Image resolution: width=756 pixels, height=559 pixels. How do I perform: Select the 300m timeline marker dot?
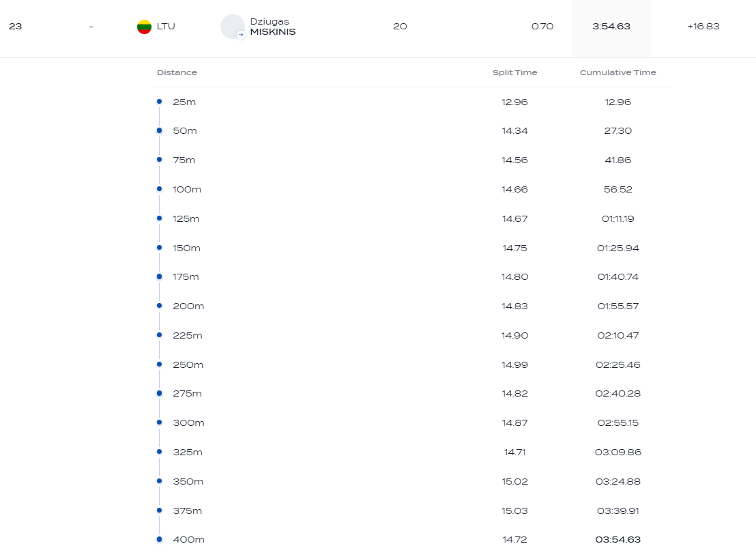coord(159,422)
